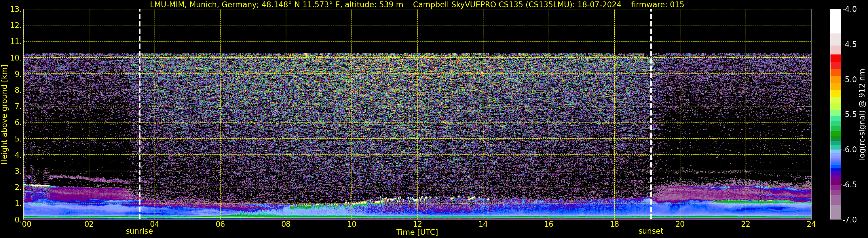Click the time axis tick label 22

tap(746, 224)
